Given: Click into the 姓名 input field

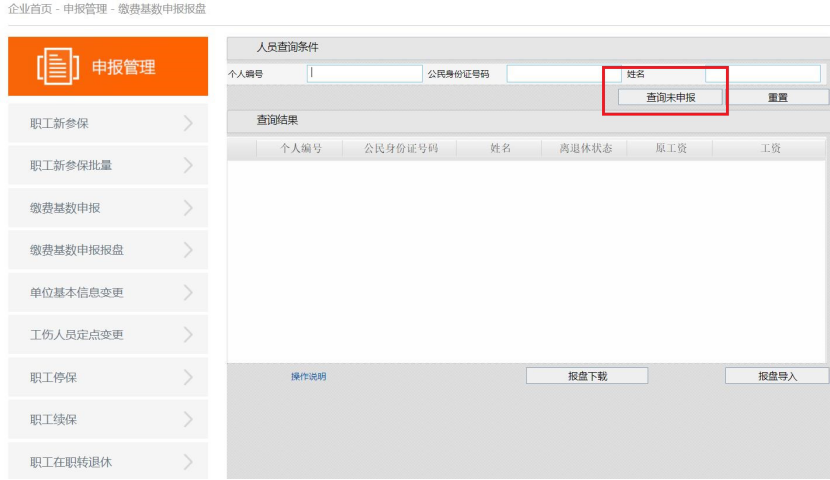Looking at the screenshot, I should (762, 74).
